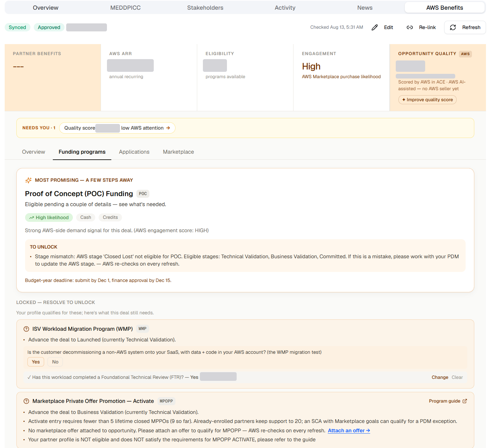Viewport: 491px width, 448px height.
Task: Answer No to the WMP migration test
Action: pos(55,362)
